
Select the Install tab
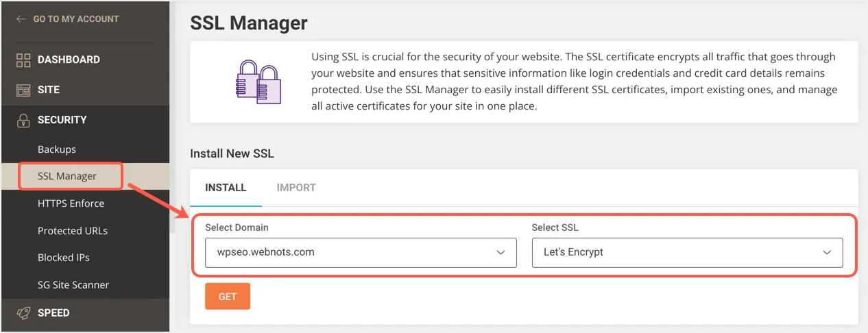click(226, 188)
